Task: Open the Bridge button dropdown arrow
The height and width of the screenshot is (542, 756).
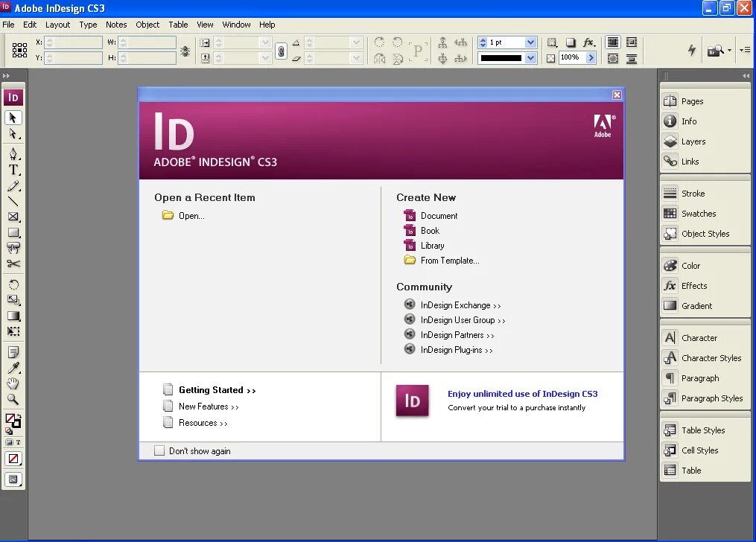Action: point(729,50)
